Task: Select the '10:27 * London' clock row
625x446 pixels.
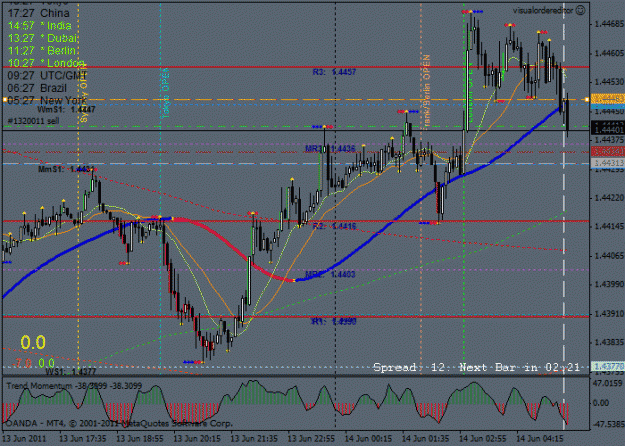Action: [46, 63]
